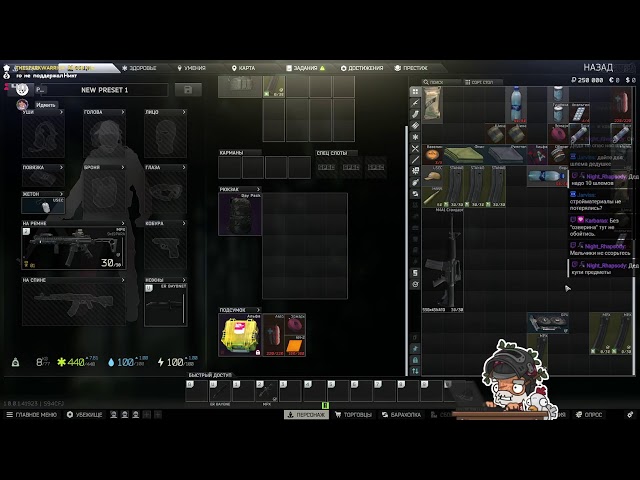Open the settings icon in bottom right corner
640x480 pixels.
tap(630, 415)
